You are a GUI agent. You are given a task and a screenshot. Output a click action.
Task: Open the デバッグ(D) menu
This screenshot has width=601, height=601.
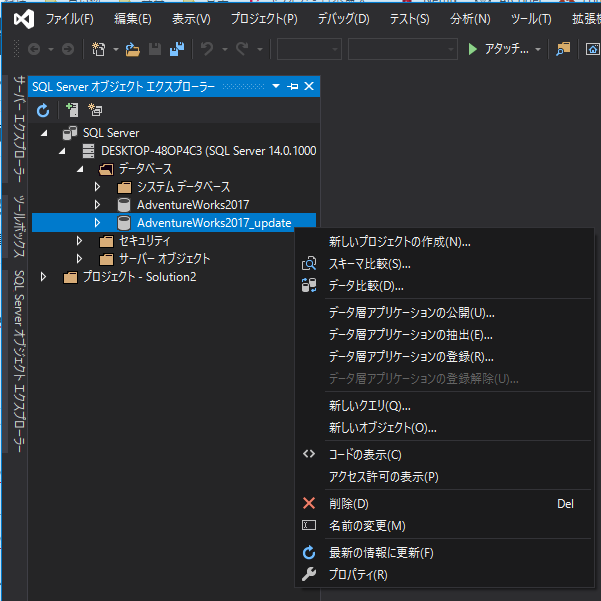pyautogui.click(x=343, y=19)
